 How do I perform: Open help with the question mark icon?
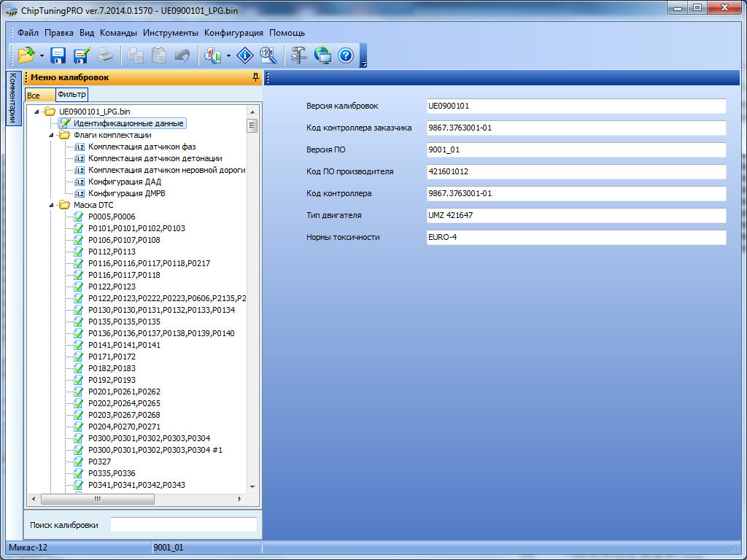click(346, 55)
